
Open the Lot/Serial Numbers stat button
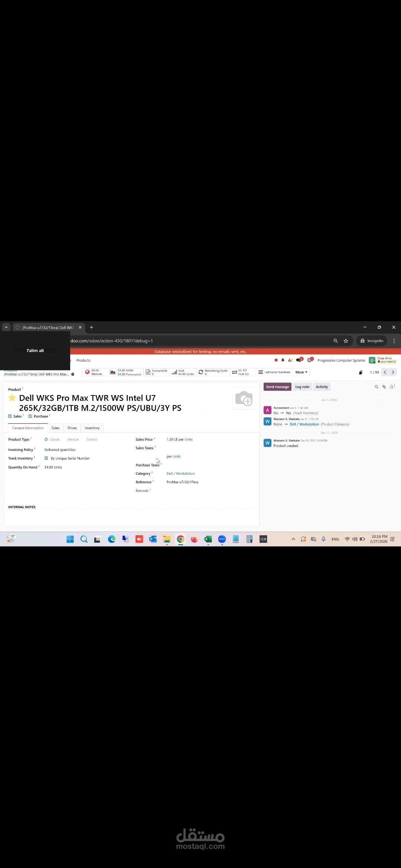[274, 372]
